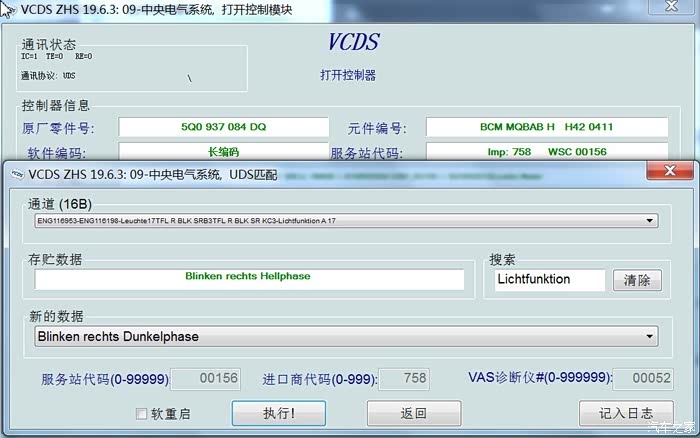Click the 元件编号 field BCM MQBAB H
Viewport: 700px width, 438px height.
(x=546, y=127)
